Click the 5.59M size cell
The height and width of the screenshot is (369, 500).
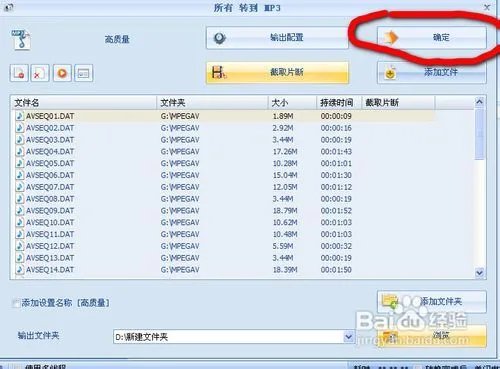283,246
